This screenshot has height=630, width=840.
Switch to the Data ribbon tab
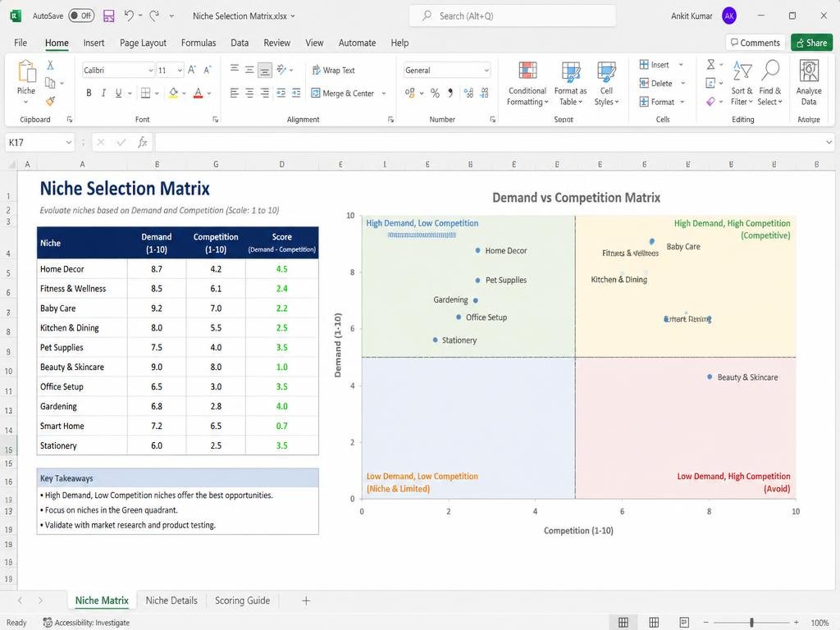[240, 43]
